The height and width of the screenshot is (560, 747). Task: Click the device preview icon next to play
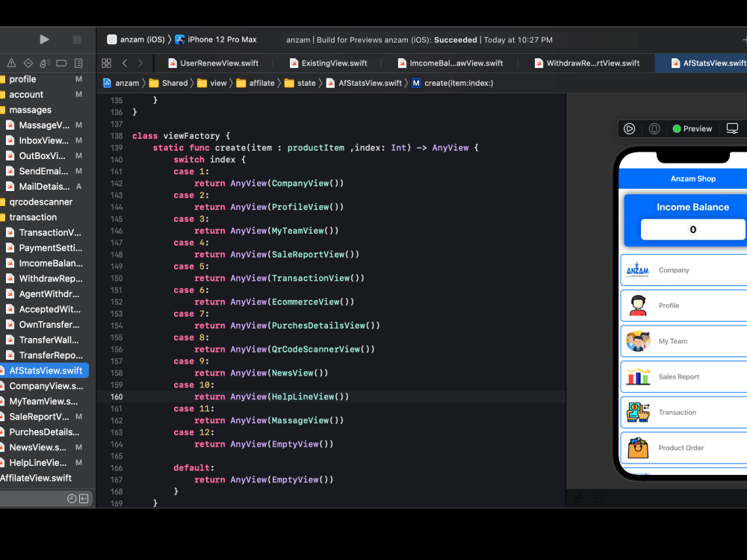pos(654,128)
